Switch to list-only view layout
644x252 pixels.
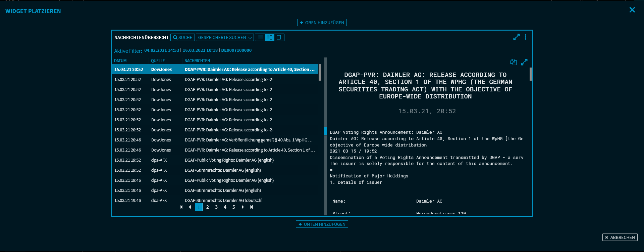(260, 38)
